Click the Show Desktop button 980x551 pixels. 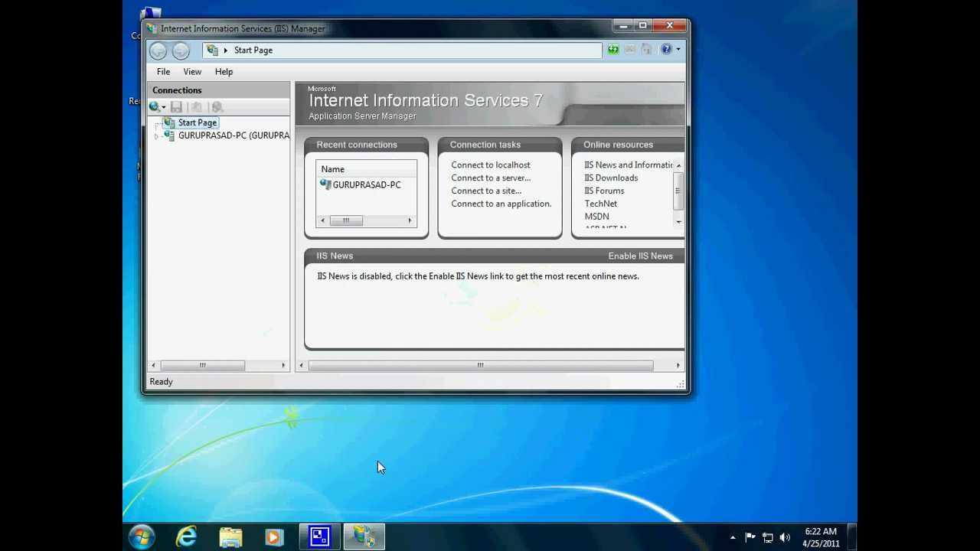pos(852,537)
